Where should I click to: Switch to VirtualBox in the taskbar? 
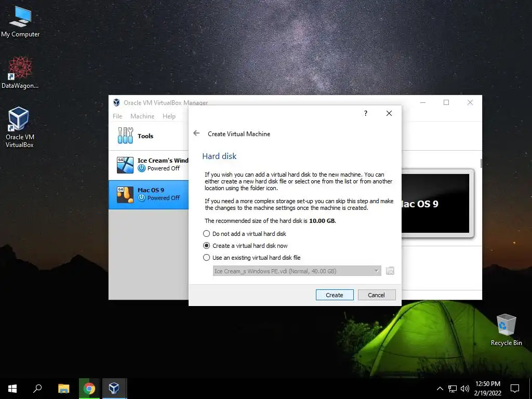tap(114, 389)
